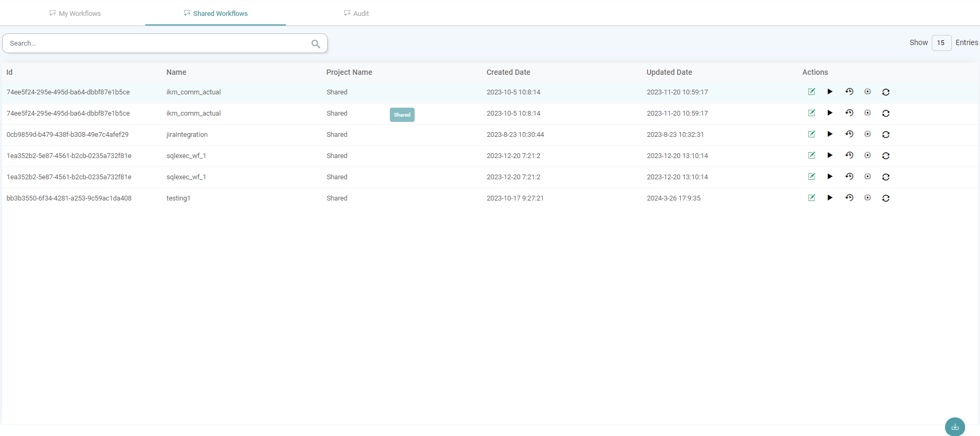This screenshot has width=980, height=436.
Task: Click the round download button
Action: coord(955,426)
